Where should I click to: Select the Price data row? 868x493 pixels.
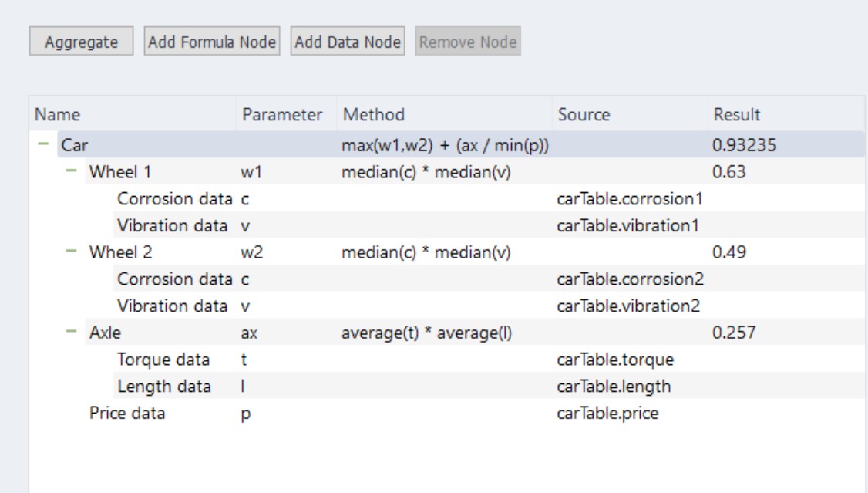point(127,414)
